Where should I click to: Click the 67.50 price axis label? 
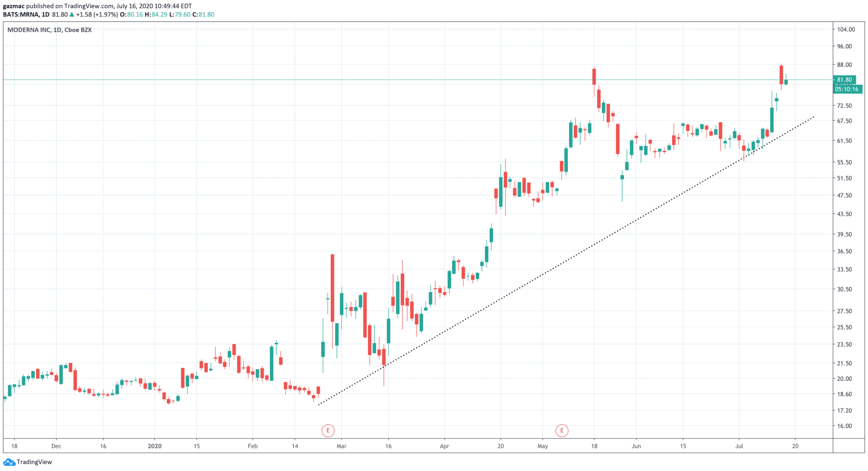[844, 121]
